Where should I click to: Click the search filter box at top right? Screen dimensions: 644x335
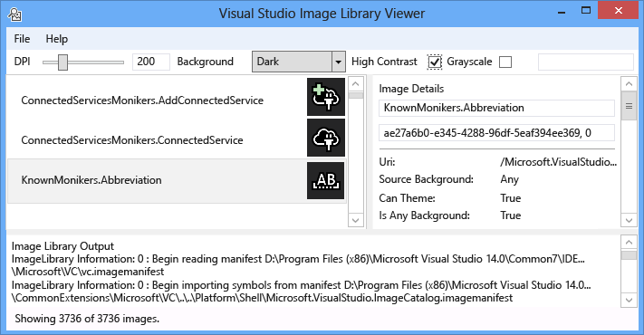586,62
